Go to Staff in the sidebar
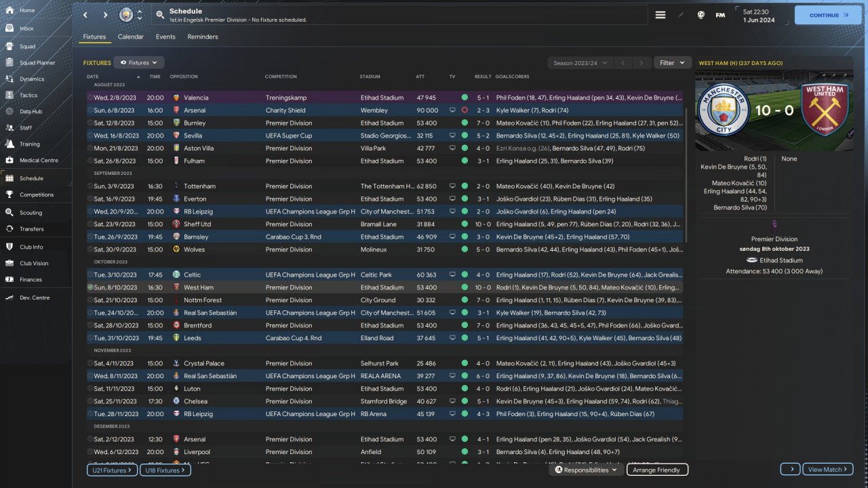The height and width of the screenshot is (488, 868). tap(26, 127)
